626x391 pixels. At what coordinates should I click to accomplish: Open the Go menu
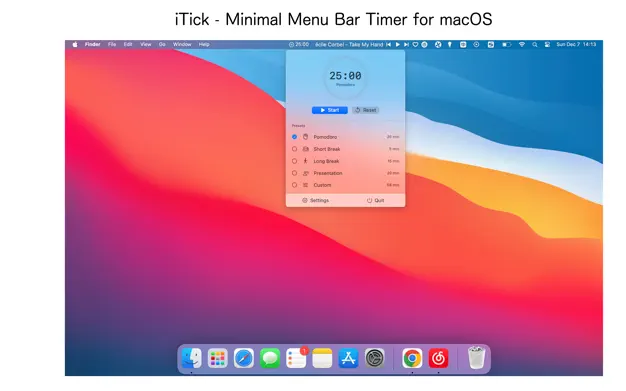point(162,44)
